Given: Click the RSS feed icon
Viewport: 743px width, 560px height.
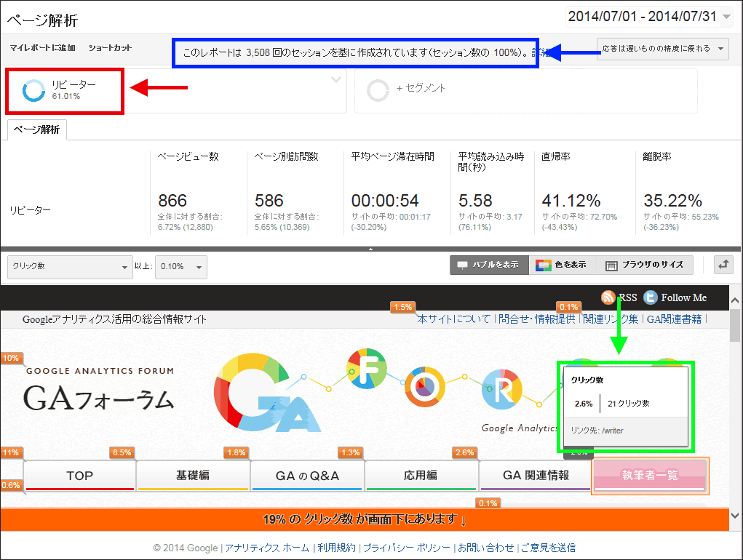Looking at the screenshot, I should [x=608, y=297].
